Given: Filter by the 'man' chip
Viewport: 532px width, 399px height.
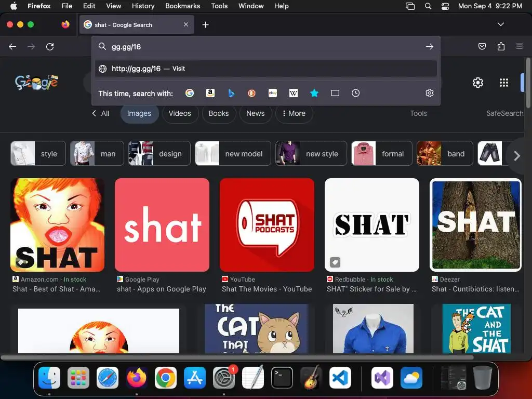Looking at the screenshot, I should [97, 153].
